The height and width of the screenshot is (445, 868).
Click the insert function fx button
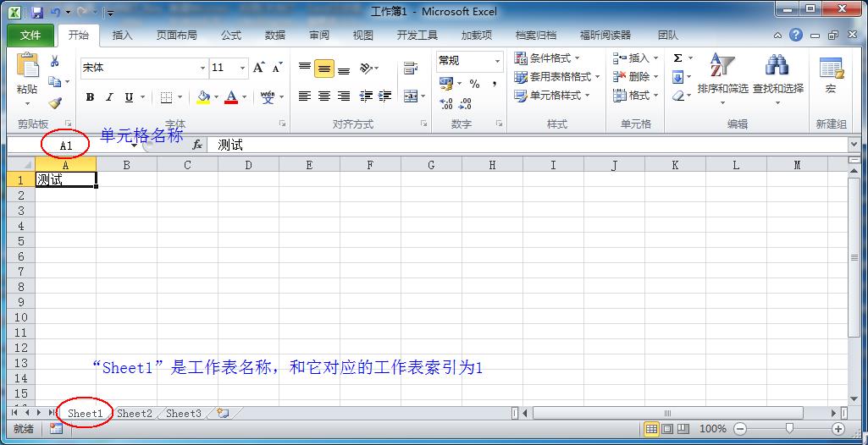[197, 145]
